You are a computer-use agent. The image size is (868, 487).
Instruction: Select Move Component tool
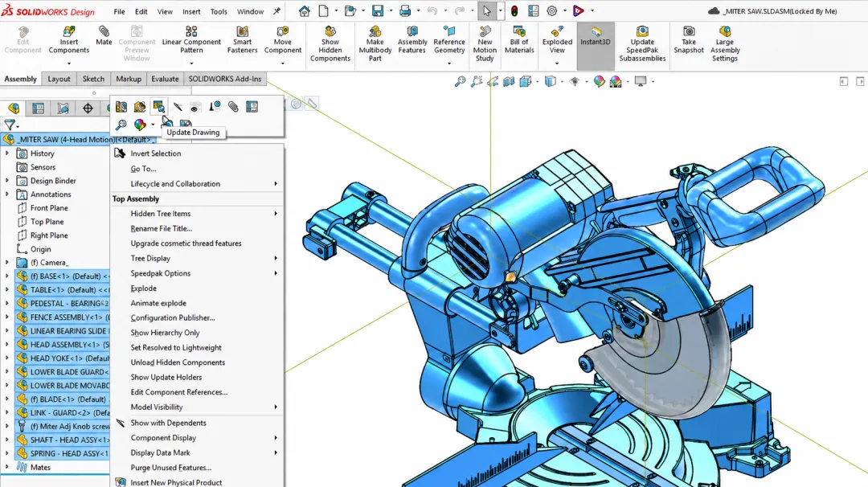coord(282,40)
